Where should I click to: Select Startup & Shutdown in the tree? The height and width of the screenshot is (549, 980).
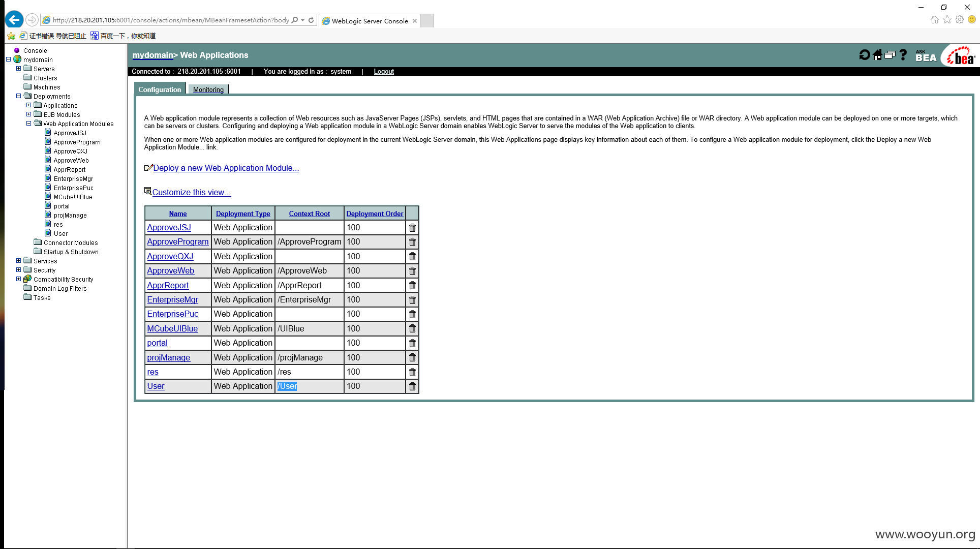click(71, 252)
